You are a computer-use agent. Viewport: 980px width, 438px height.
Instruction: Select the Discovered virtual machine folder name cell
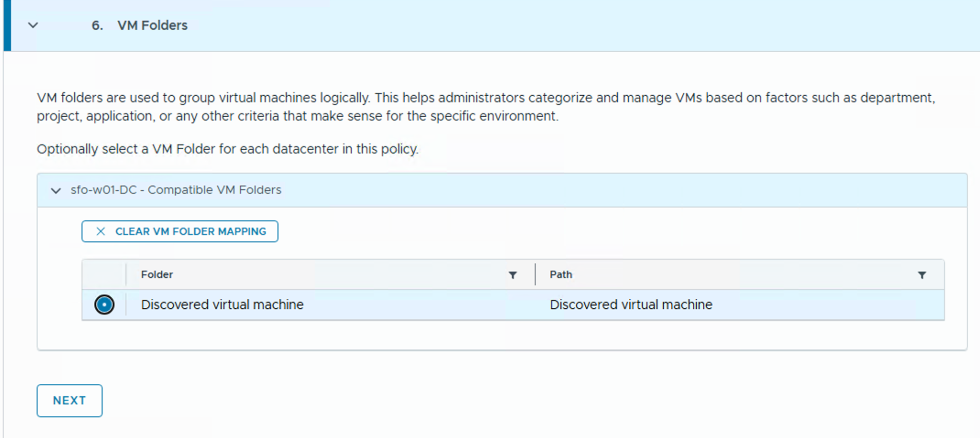click(222, 305)
